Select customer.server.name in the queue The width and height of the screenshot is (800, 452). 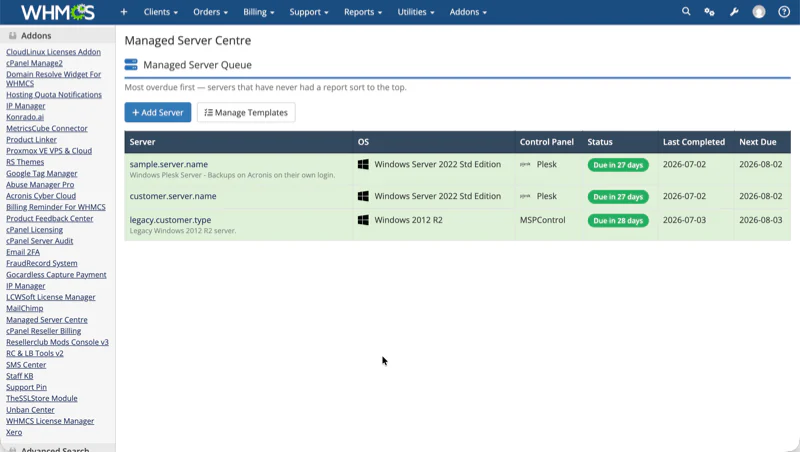(173, 196)
